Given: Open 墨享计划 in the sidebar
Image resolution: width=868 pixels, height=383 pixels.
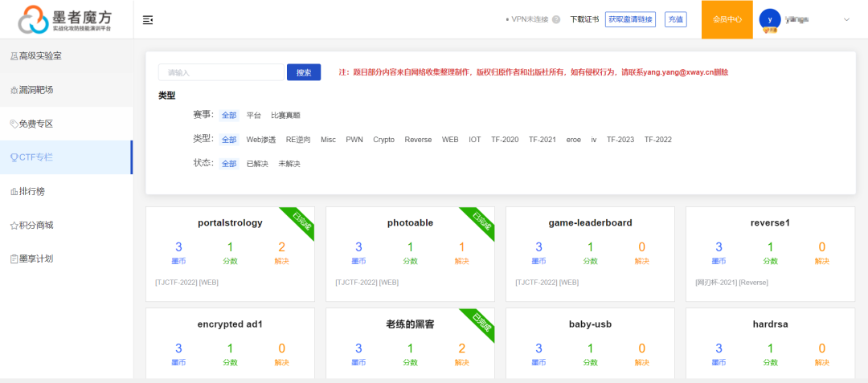Looking at the screenshot, I should [67, 258].
